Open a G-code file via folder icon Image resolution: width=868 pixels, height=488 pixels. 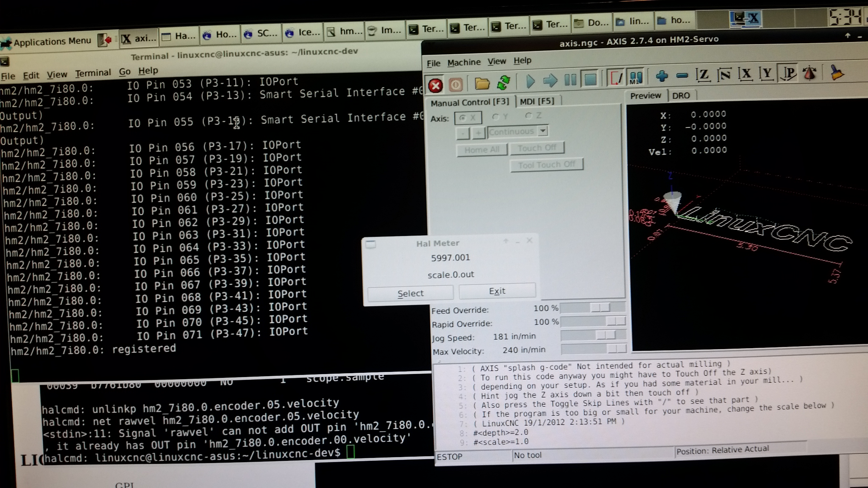click(x=482, y=83)
